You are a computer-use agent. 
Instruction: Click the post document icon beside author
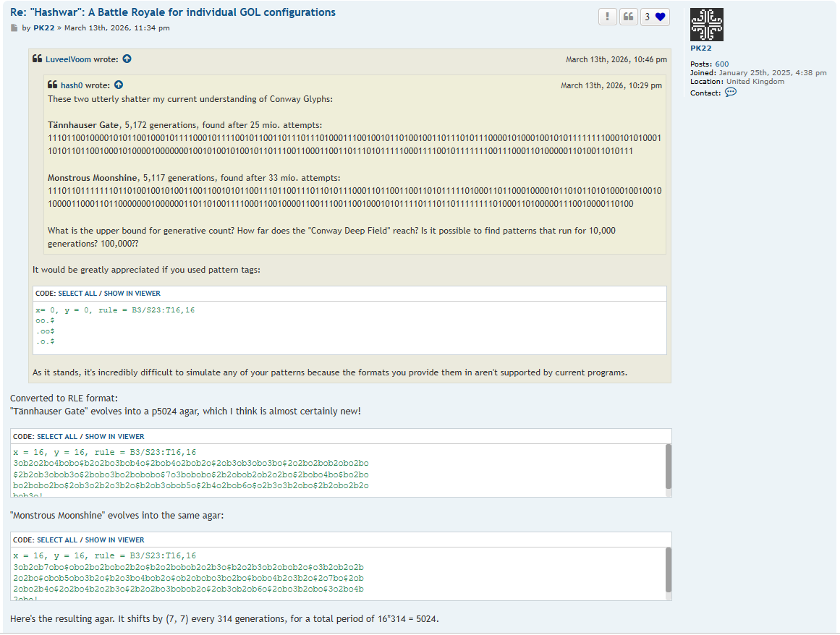14,27
